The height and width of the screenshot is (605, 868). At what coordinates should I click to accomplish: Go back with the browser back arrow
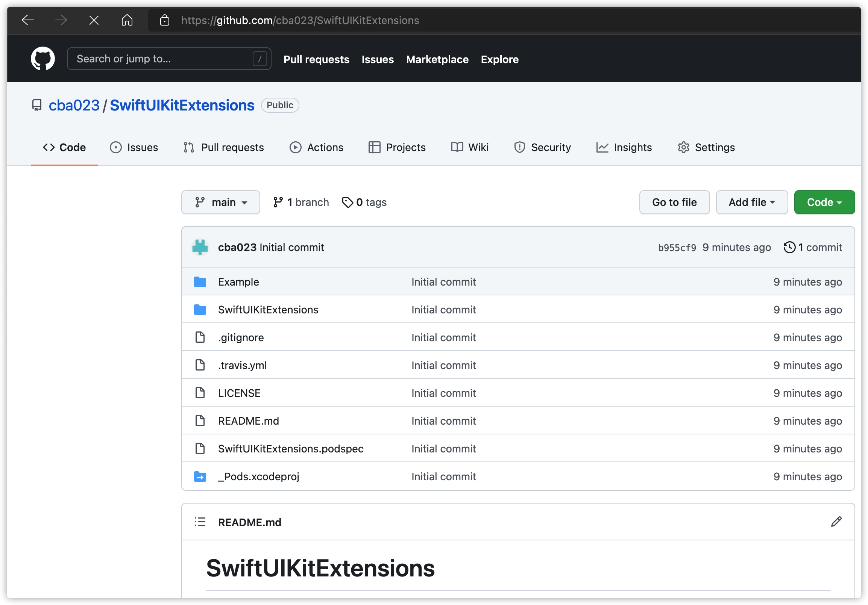coord(28,20)
